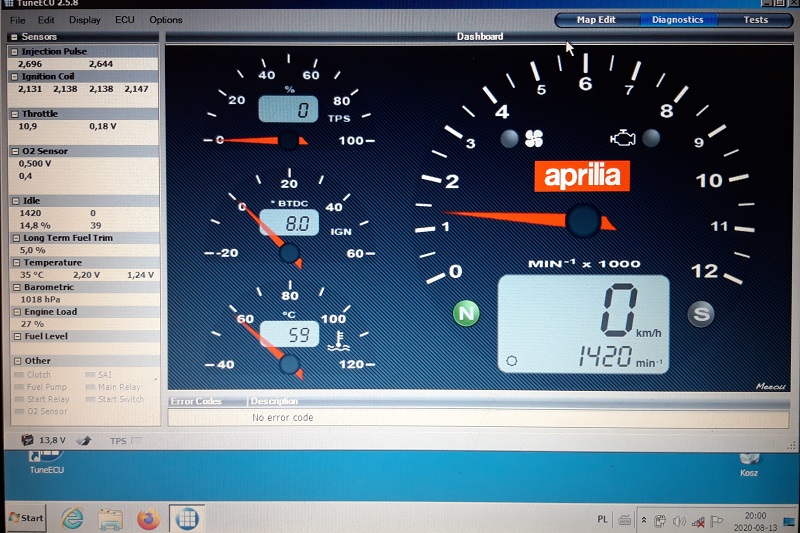Click the grey lamp beside the fan icon

click(x=509, y=138)
